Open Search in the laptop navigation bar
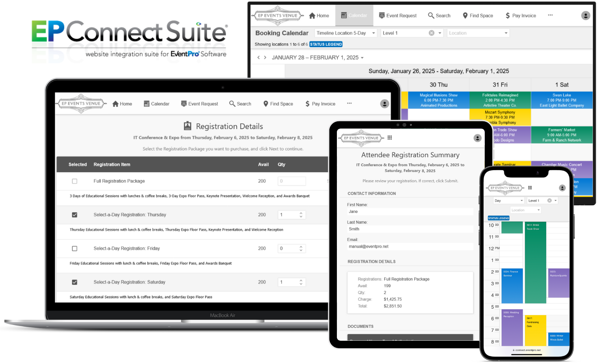 [240, 104]
